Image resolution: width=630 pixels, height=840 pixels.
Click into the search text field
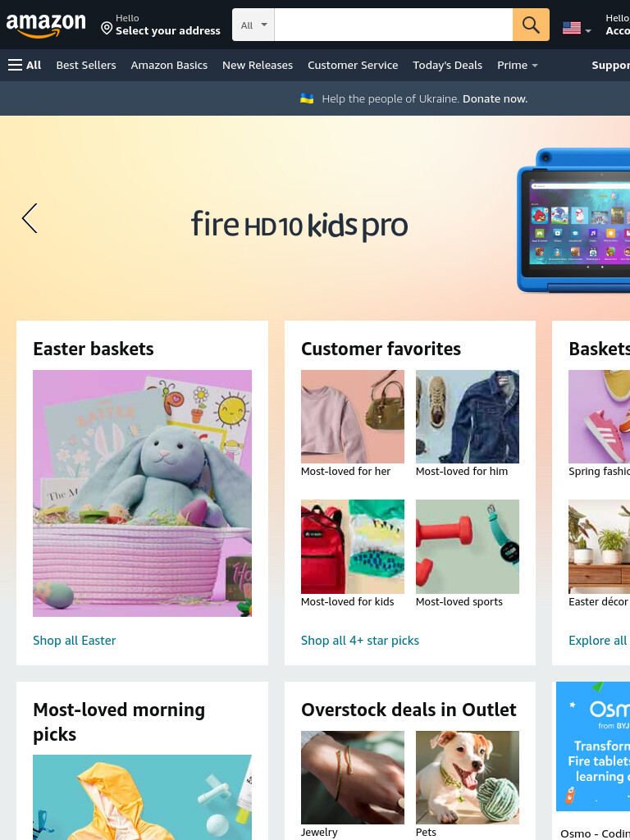[x=393, y=25]
